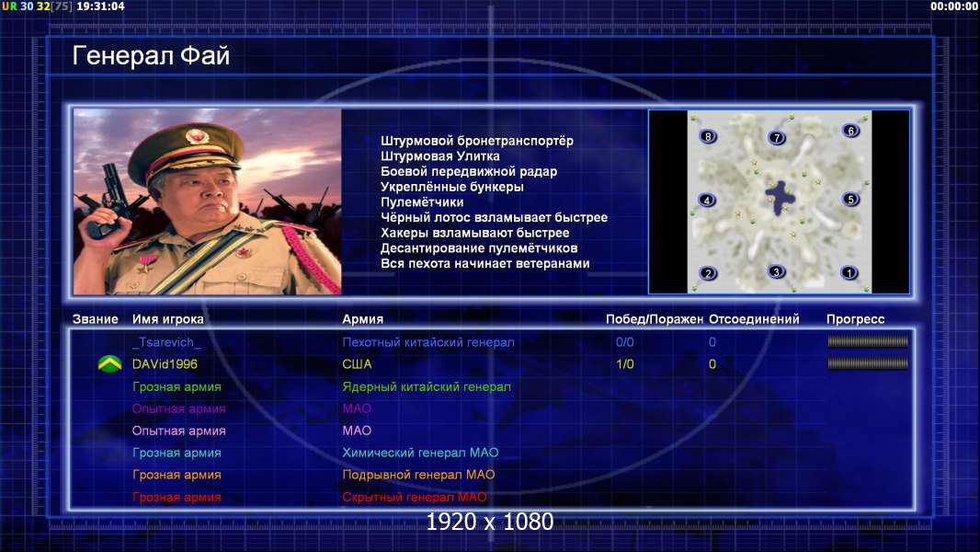Click disconnects value in DAVid1996 row
This screenshot has height=552, width=980.
712,363
